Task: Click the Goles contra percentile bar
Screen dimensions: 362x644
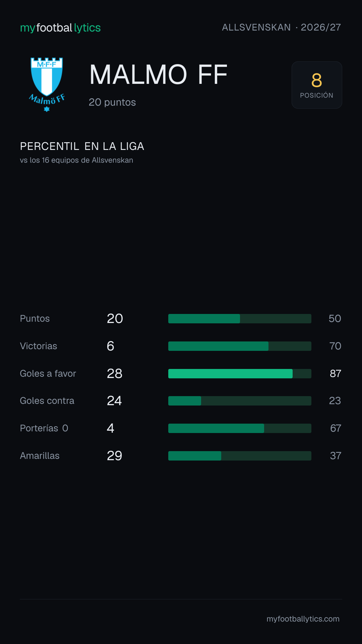Action: point(240,401)
